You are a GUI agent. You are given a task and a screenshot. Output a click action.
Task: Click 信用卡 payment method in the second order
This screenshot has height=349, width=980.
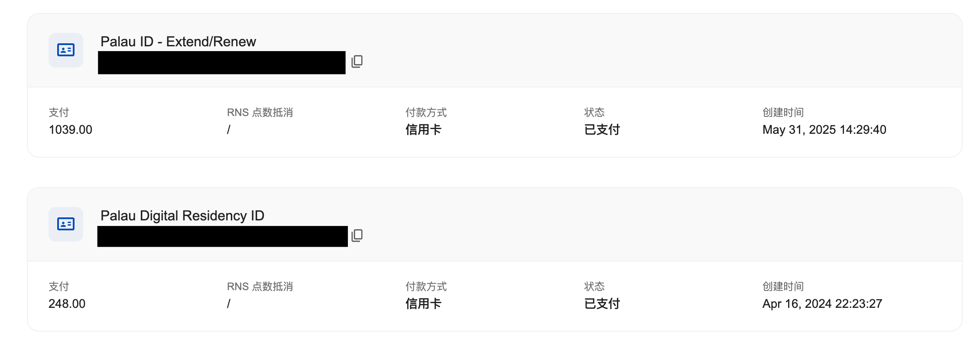[x=423, y=304]
